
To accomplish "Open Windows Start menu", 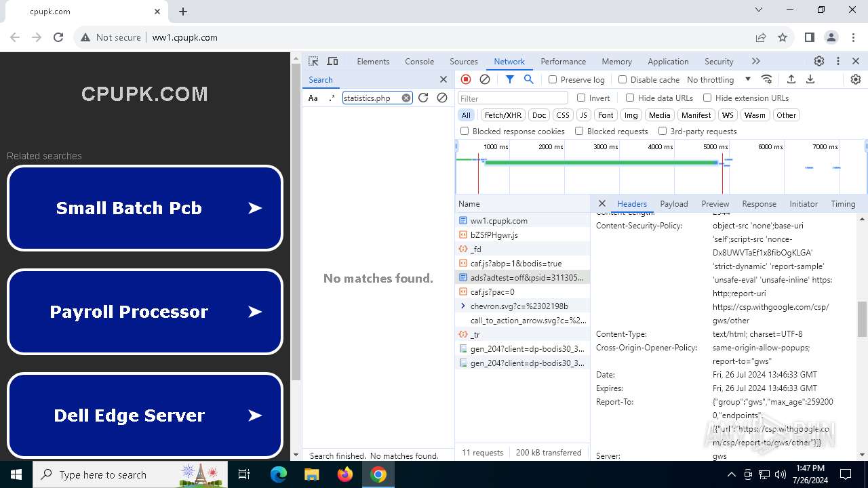I will click(x=16, y=474).
